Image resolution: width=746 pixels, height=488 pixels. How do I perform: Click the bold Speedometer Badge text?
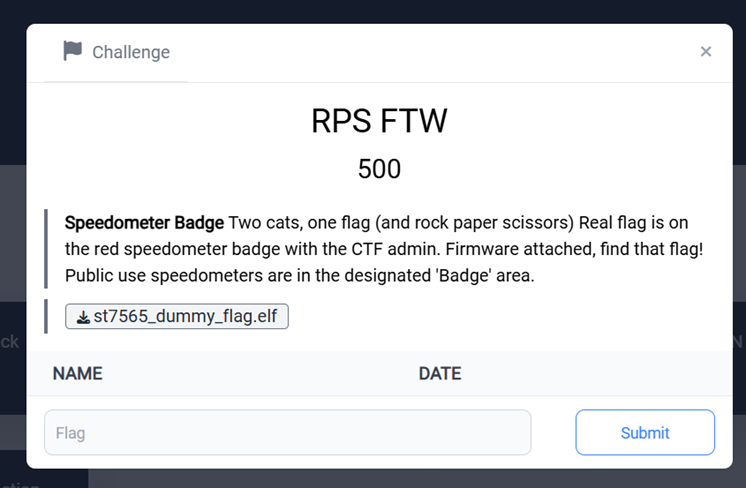pyautogui.click(x=144, y=223)
